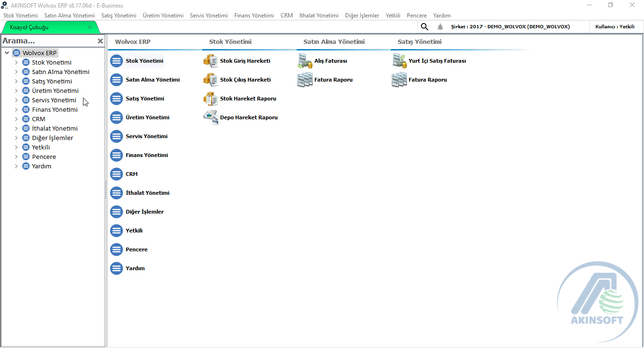Expand İthalat Yönetimi tree node
644x348 pixels.
click(x=16, y=128)
